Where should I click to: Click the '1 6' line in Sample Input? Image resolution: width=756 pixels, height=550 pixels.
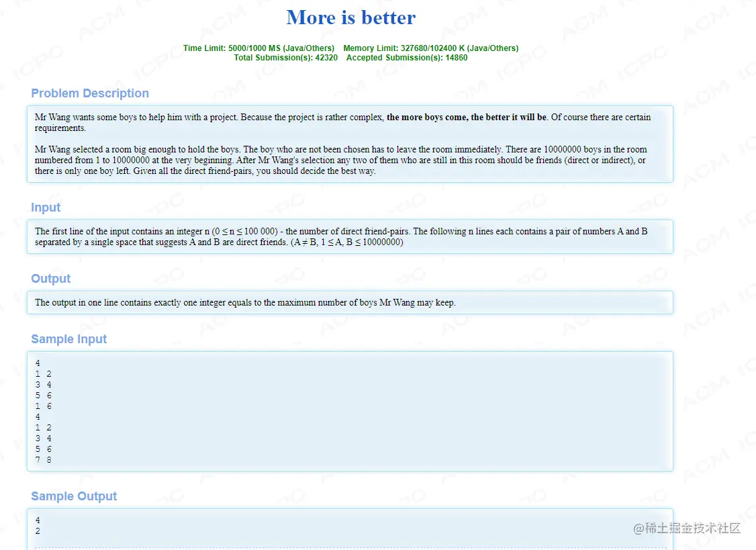(x=43, y=406)
